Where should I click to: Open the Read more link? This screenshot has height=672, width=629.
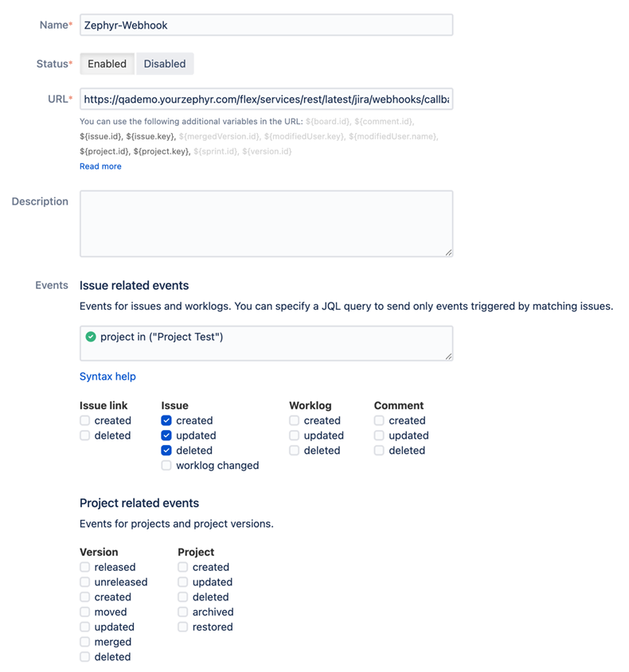100,166
